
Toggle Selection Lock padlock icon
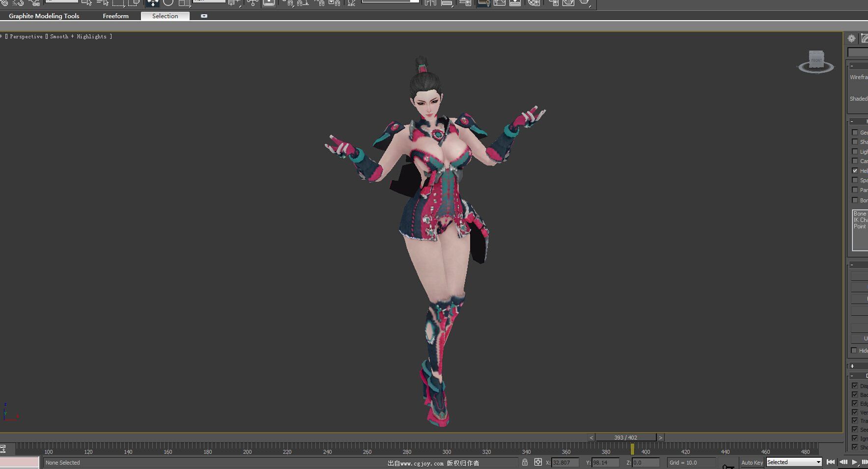(525, 462)
